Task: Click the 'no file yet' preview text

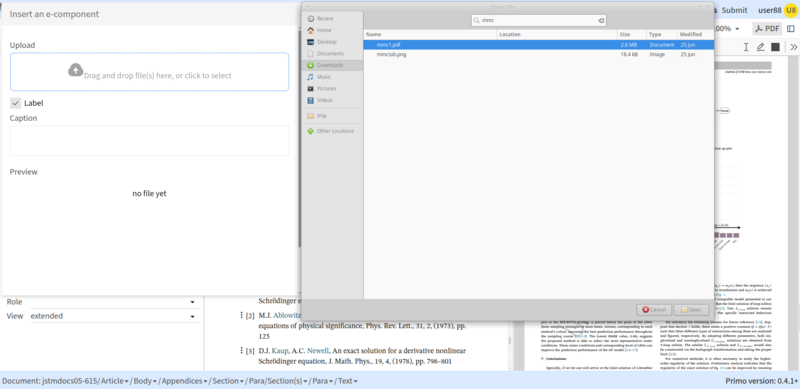Action: coord(149,193)
